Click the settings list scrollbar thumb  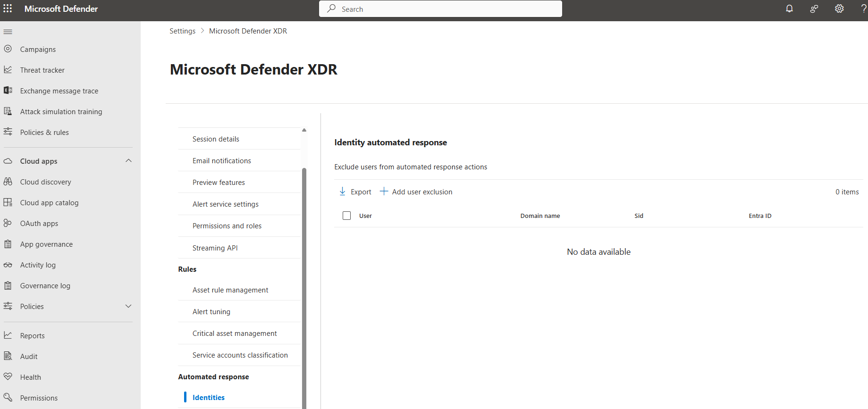[x=304, y=288]
